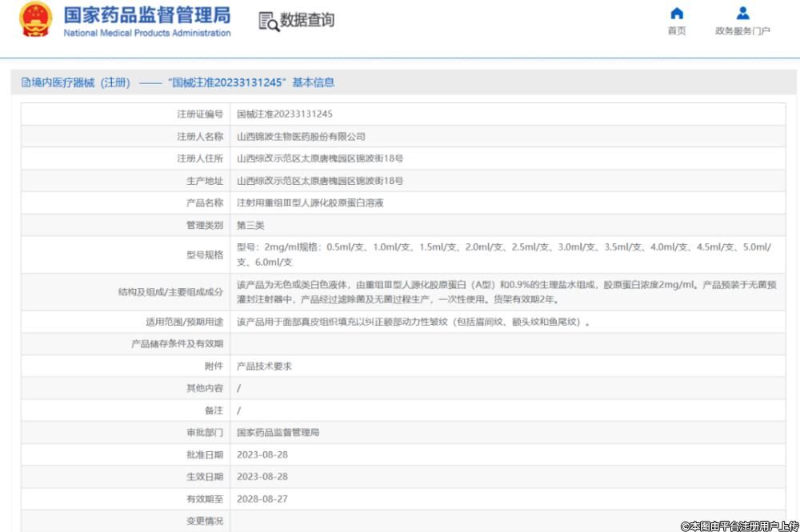Screen dimensions: 800x532
Task: Click the 有效期至 date 2028-08-27
Action: [262, 498]
